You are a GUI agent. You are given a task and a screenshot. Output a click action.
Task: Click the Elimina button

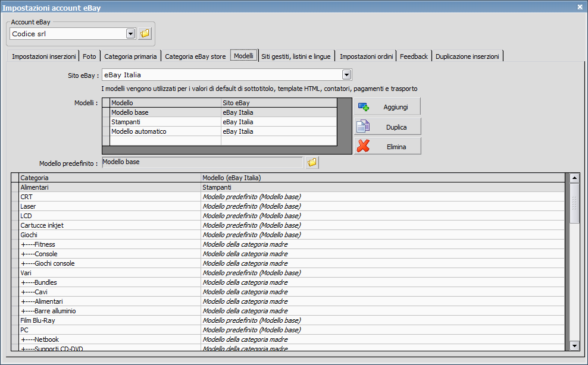click(387, 146)
